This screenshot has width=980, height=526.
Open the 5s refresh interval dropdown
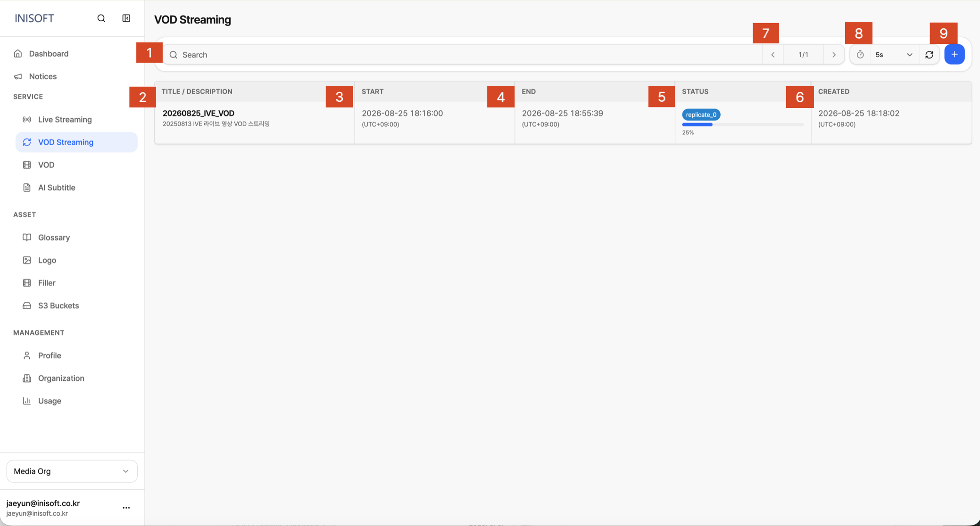pos(895,55)
